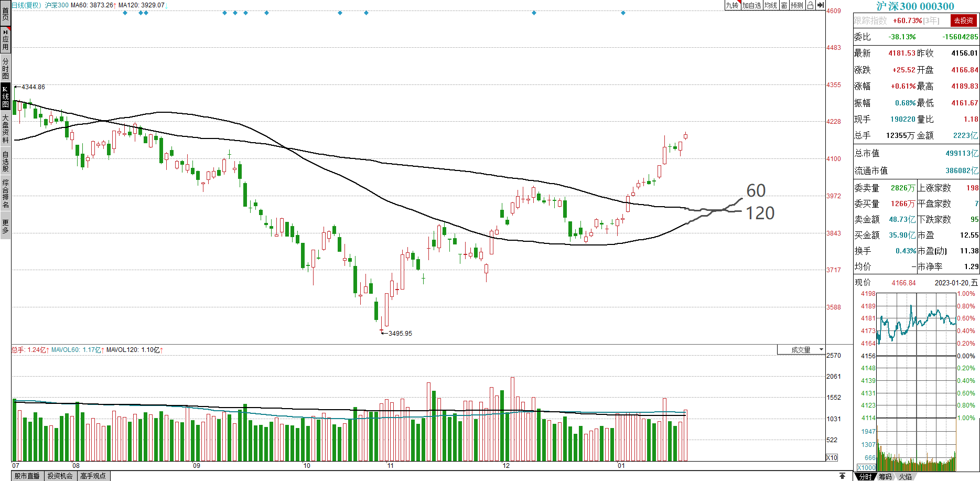Click the lock icon in chart toolbar
Viewport: 980px width, 481px height.
point(810,5)
